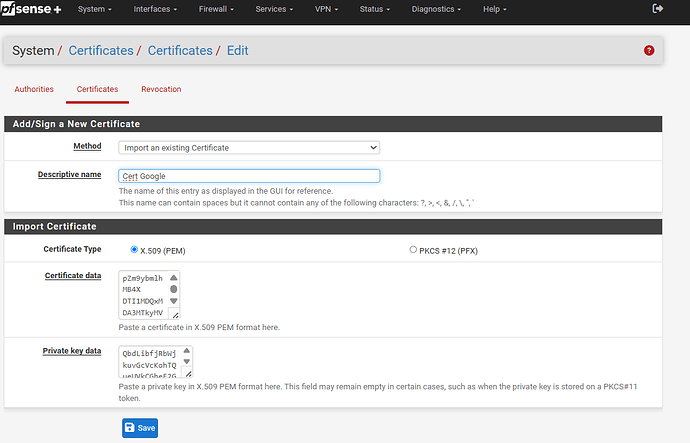Open the VPN menu
690x443 pixels.
pos(326,9)
